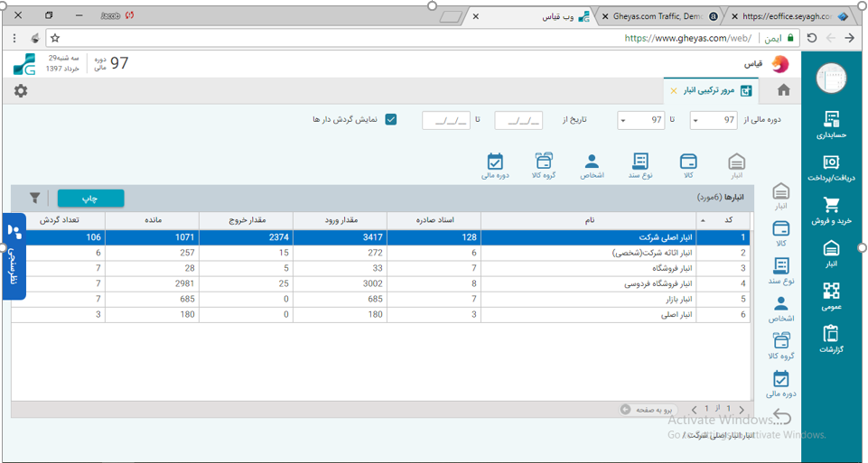The width and height of the screenshot is (868, 463).
Task: Select اشخاص icon in the horizontal grouping row
Action: pos(592,166)
